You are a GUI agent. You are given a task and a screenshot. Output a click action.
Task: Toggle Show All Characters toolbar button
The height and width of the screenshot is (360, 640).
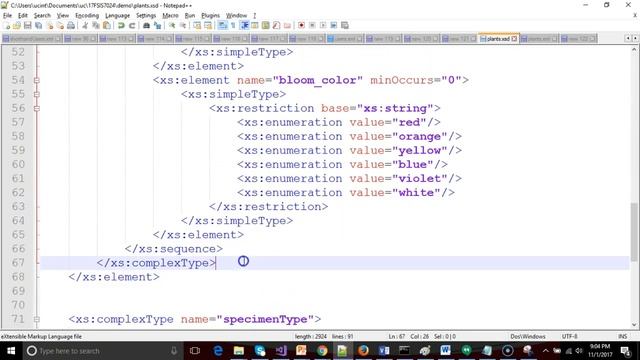point(233,26)
